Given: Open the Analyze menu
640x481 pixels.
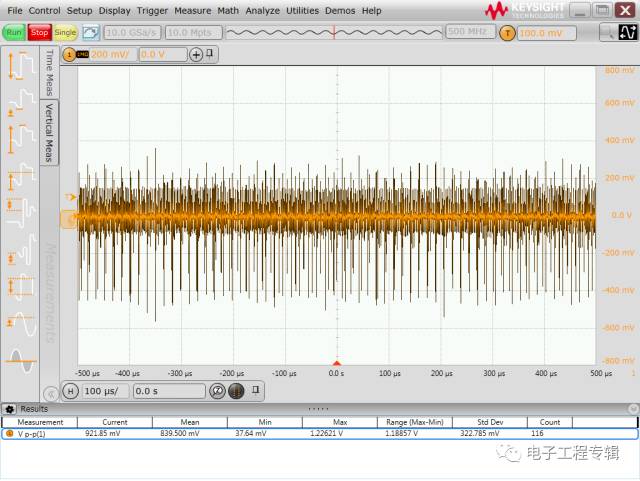Looking at the screenshot, I should point(262,10).
